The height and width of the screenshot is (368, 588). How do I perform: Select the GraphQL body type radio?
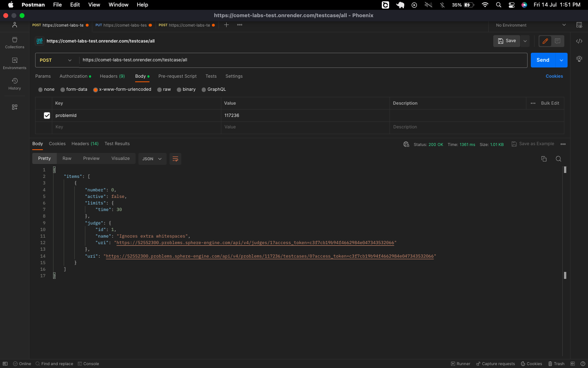pyautogui.click(x=204, y=90)
